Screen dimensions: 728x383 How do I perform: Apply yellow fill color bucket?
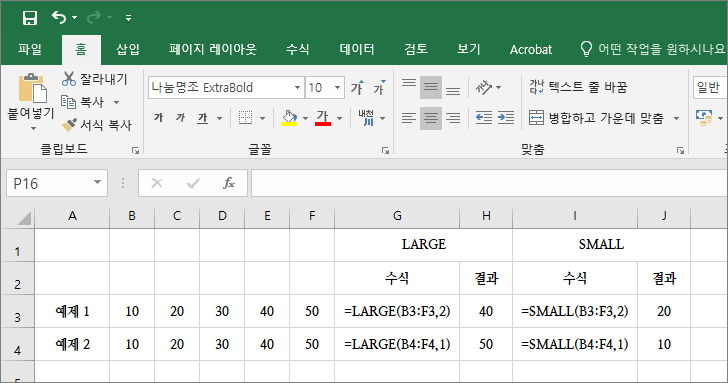click(x=289, y=118)
